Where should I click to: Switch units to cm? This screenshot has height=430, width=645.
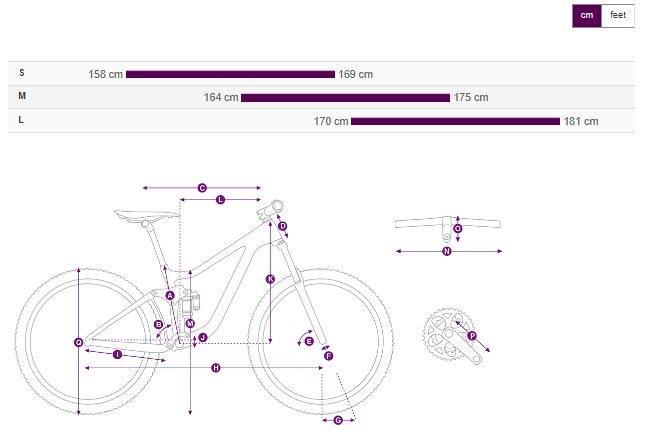click(x=587, y=15)
